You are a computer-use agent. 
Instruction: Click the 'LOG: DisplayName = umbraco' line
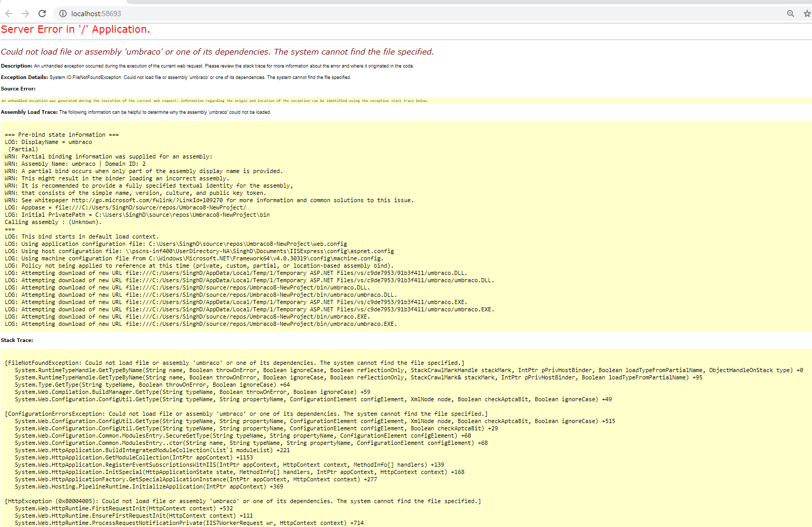[48, 142]
